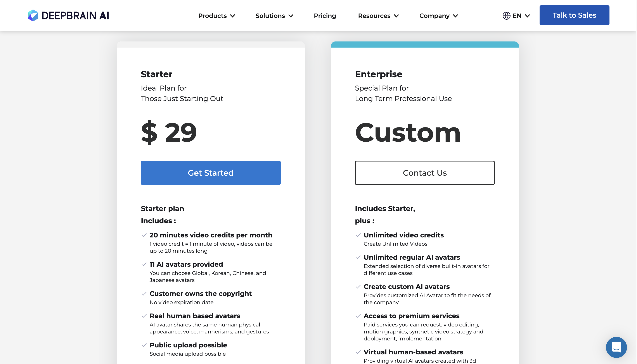637x364 pixels.
Task: Expand the Products navigation dropdown
Action: [x=216, y=15]
